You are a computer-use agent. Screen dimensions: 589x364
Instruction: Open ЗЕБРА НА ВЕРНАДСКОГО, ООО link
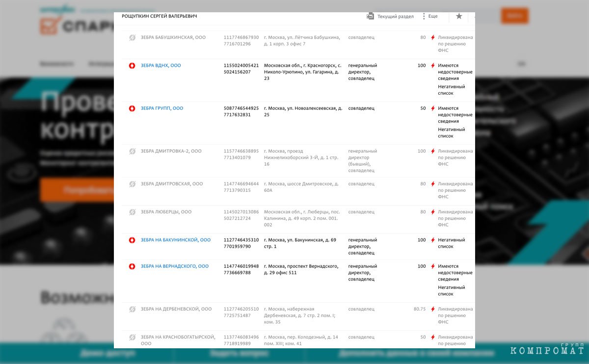[175, 266]
